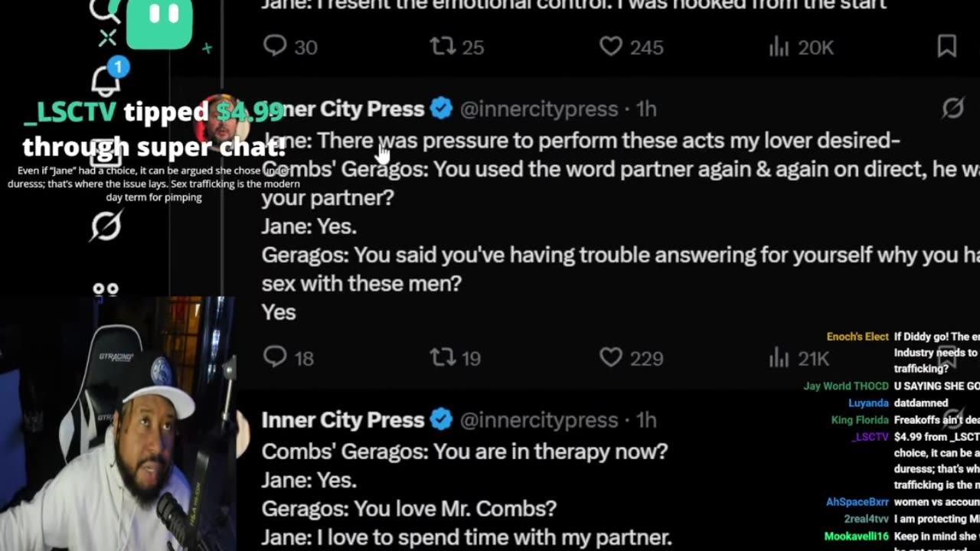This screenshot has width=980, height=551.
Task: Like the tweet with 245 likes
Action: tap(611, 47)
